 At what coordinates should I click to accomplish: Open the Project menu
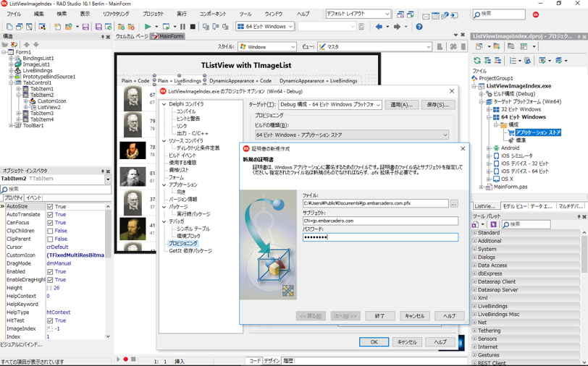(153, 14)
